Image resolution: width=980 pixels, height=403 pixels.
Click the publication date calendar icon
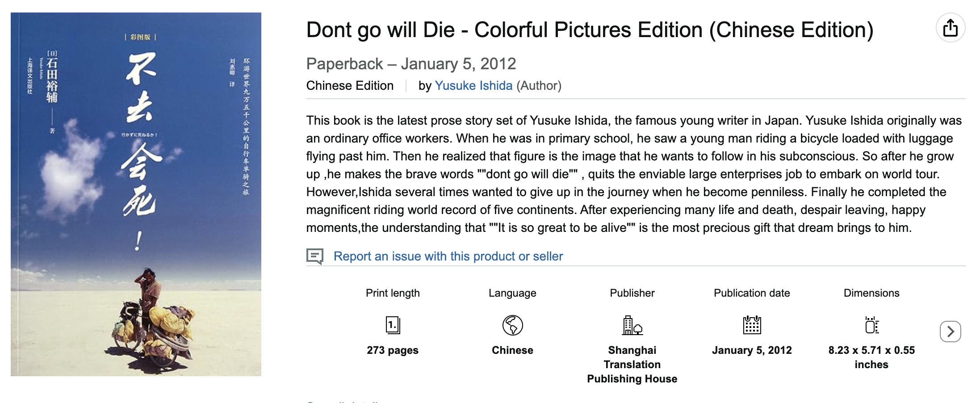click(x=752, y=325)
